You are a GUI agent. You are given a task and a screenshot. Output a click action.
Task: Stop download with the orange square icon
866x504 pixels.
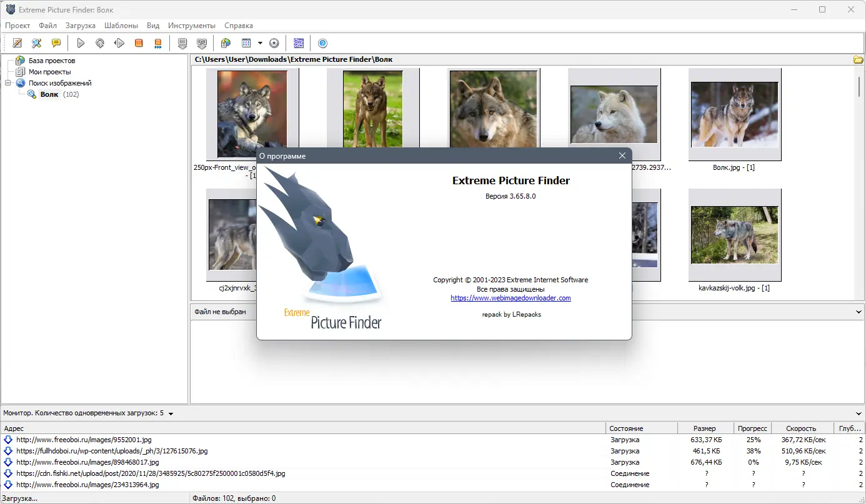click(139, 43)
